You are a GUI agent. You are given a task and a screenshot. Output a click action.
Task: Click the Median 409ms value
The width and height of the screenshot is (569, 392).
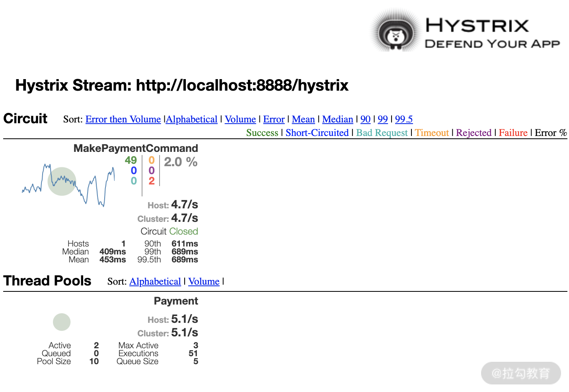pyautogui.click(x=113, y=252)
